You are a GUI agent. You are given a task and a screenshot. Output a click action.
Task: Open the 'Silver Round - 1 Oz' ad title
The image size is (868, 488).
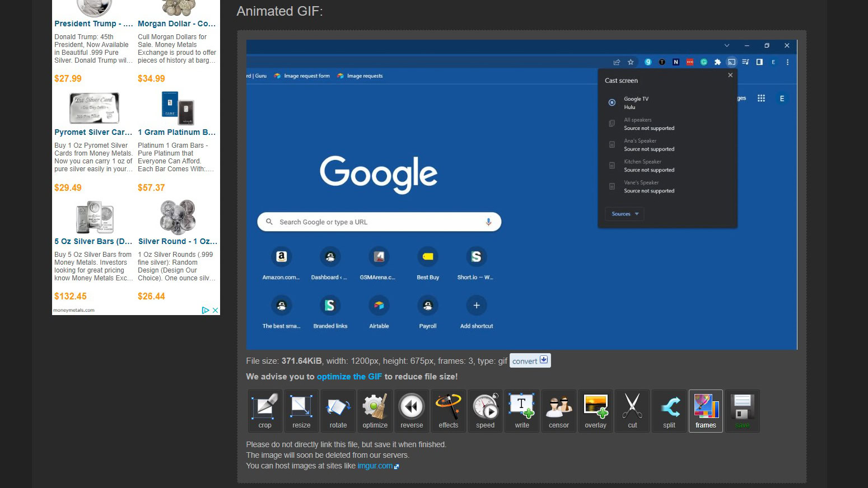[x=178, y=241]
